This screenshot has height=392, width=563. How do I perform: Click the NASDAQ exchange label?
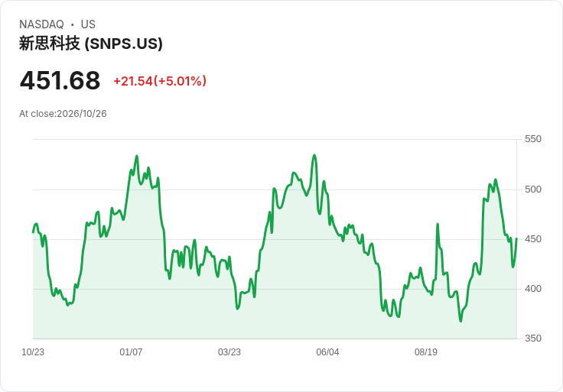[x=41, y=24]
